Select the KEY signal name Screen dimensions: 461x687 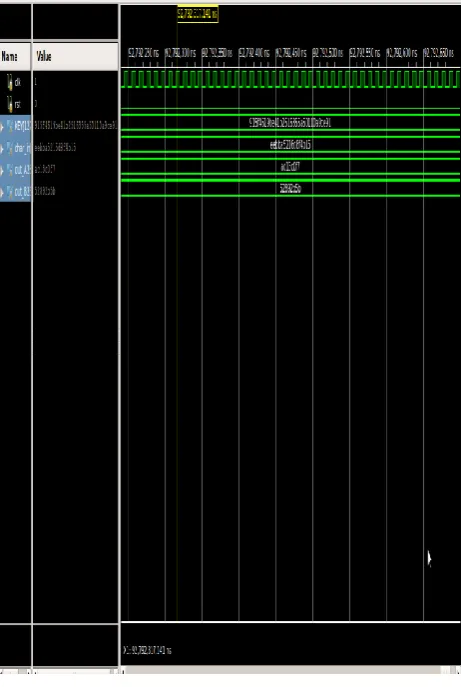pos(22,126)
